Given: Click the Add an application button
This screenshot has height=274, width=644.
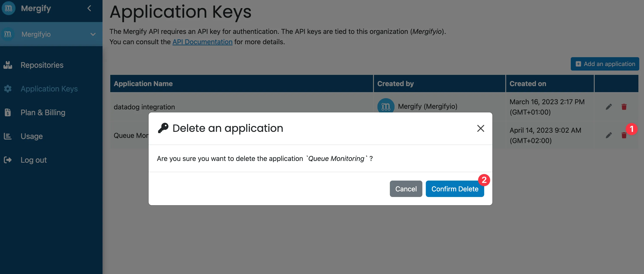Looking at the screenshot, I should [605, 64].
